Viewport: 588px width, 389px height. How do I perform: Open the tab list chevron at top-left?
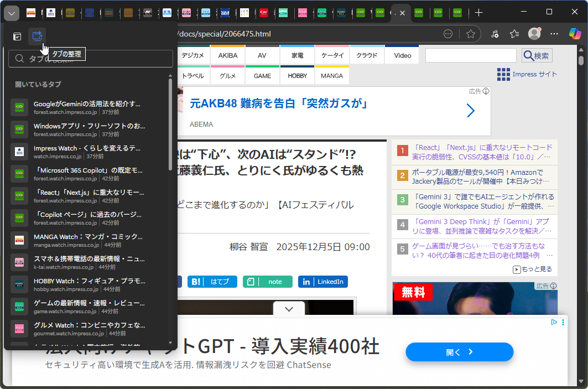click(11, 13)
